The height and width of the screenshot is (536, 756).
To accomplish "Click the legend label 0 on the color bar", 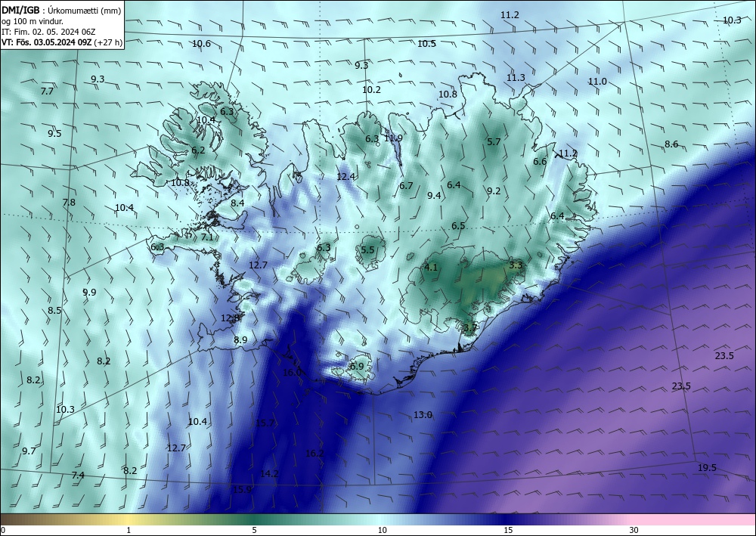I will point(3,530).
